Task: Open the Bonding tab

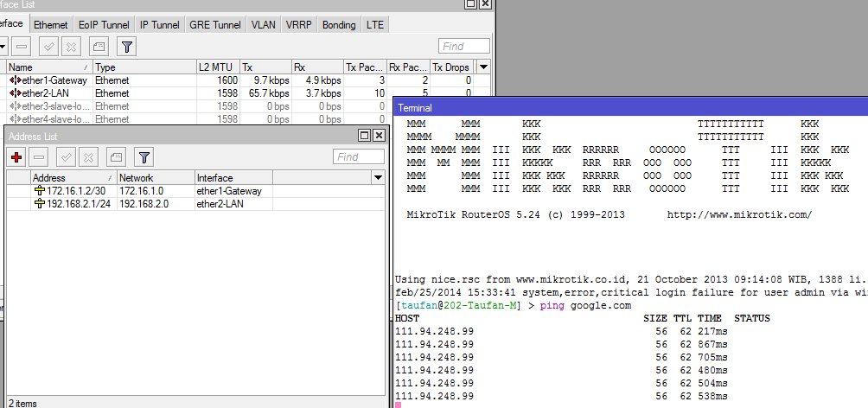Action: pos(339,25)
